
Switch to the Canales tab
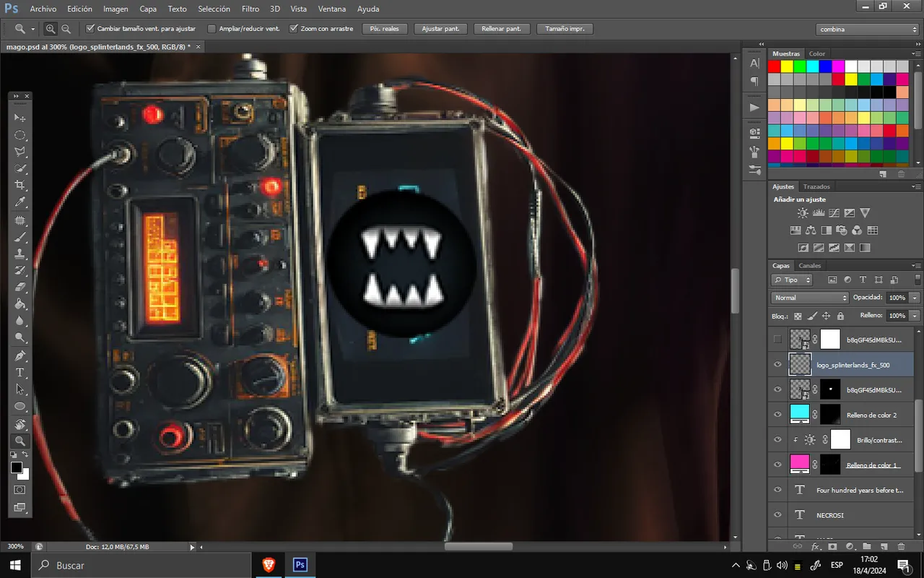(810, 265)
